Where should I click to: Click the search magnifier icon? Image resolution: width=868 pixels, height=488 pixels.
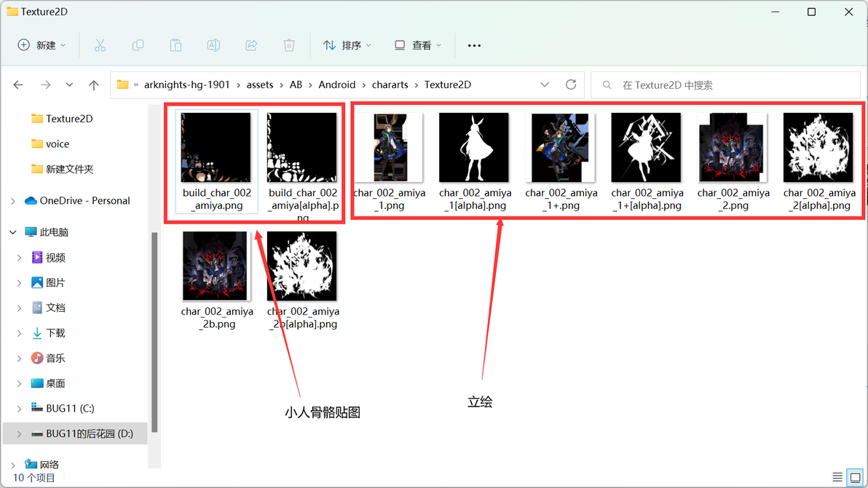click(x=607, y=85)
